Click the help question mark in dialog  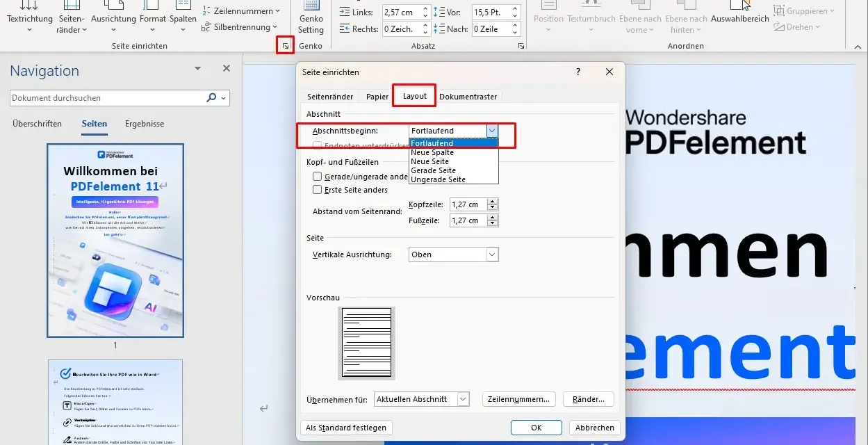coord(578,72)
